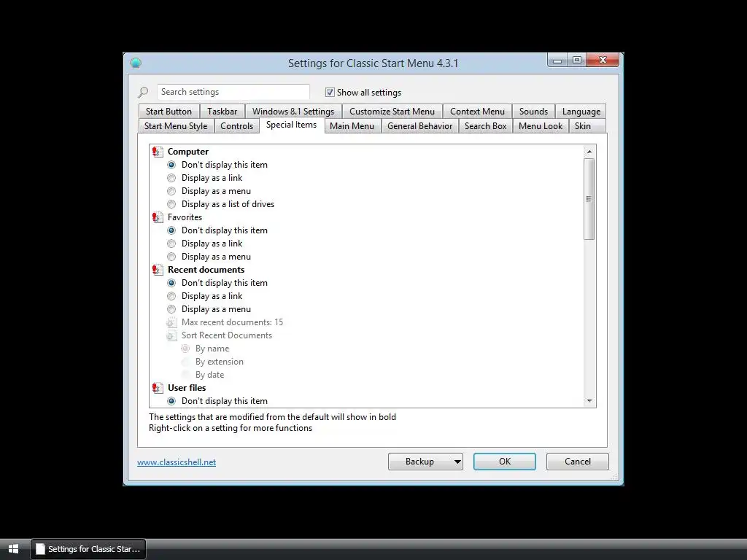Focus the Search settings input field

tap(233, 92)
